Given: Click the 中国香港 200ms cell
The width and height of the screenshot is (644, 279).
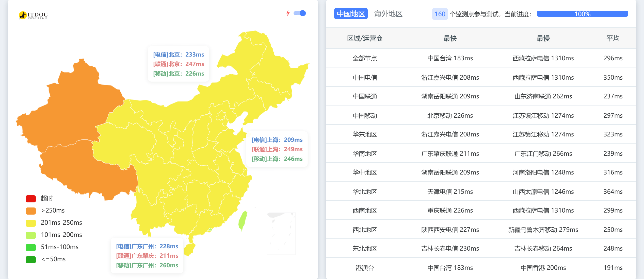Looking at the screenshot, I should tap(543, 268).
